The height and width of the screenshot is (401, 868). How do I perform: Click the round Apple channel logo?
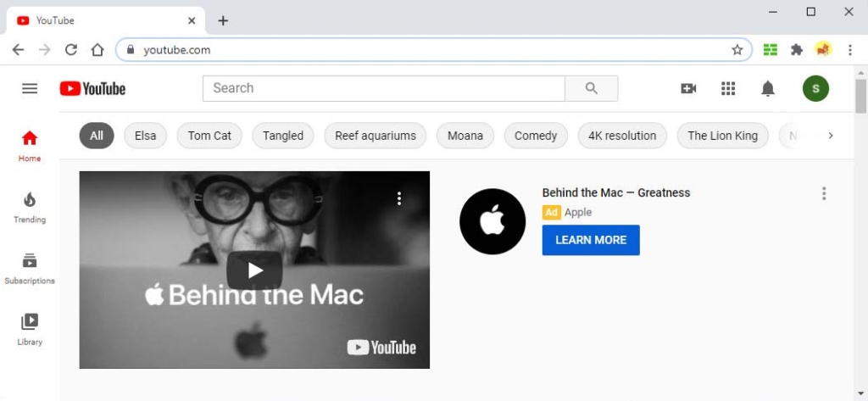tap(492, 221)
